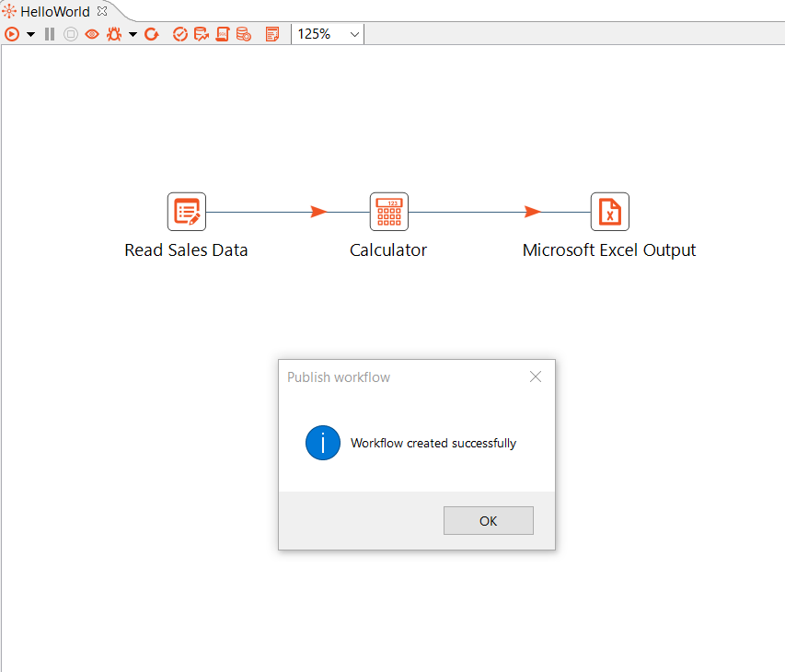Click the Publish workflow dialog title

point(339,377)
